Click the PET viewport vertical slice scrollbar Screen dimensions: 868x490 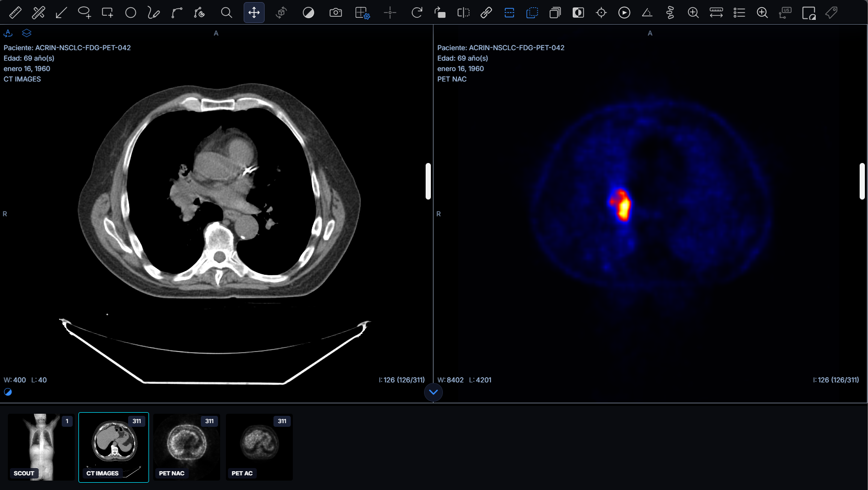(862, 181)
